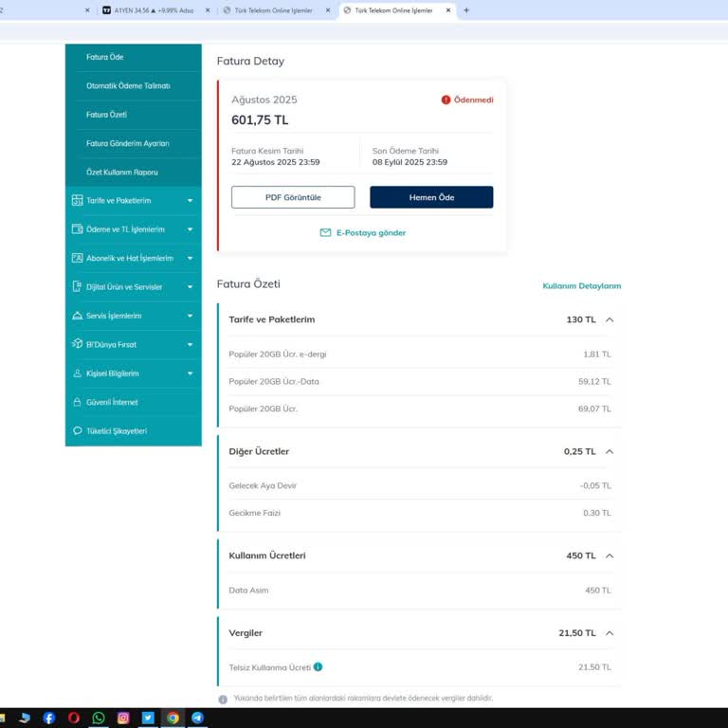Open a new browser tab

pyautogui.click(x=466, y=10)
